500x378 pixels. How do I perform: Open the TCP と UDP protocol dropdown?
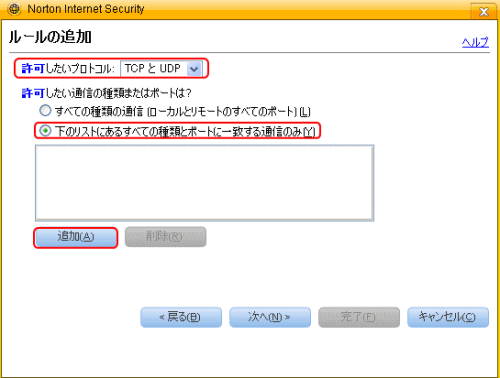coord(161,69)
